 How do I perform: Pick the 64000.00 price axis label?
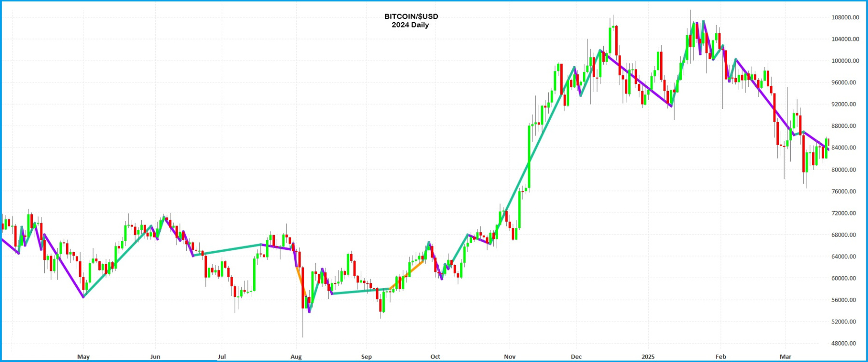[845, 256]
